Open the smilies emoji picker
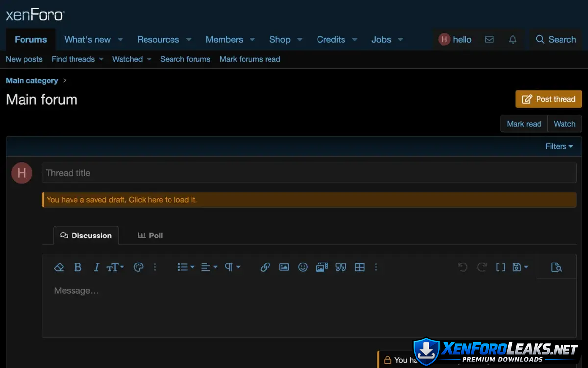The width and height of the screenshot is (588, 368). click(303, 267)
